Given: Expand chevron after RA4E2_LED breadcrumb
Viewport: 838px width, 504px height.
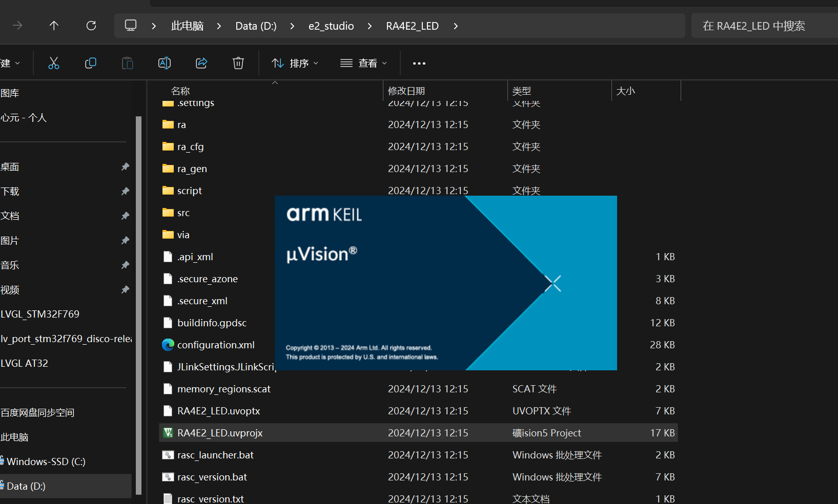Looking at the screenshot, I should point(456,26).
